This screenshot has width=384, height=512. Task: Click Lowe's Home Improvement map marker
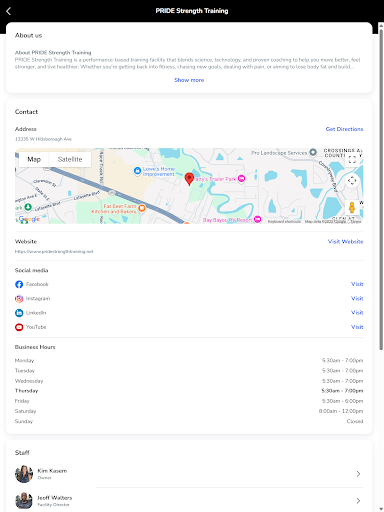137,171
